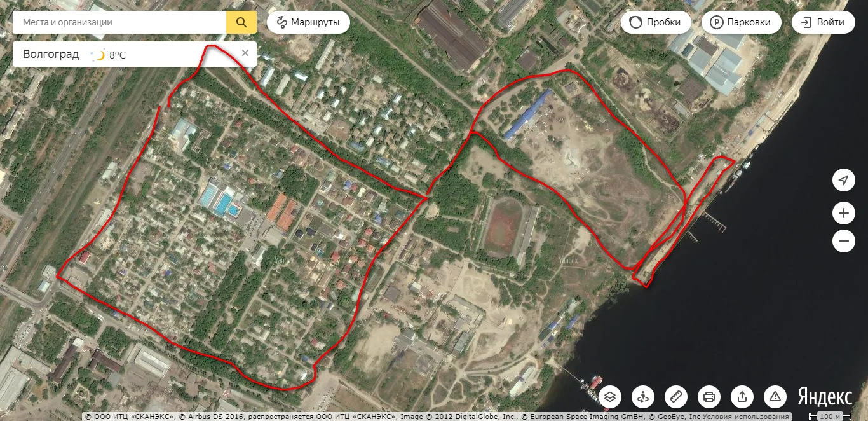Click the Войти sign-in button
The height and width of the screenshot is (421, 868).
click(823, 22)
